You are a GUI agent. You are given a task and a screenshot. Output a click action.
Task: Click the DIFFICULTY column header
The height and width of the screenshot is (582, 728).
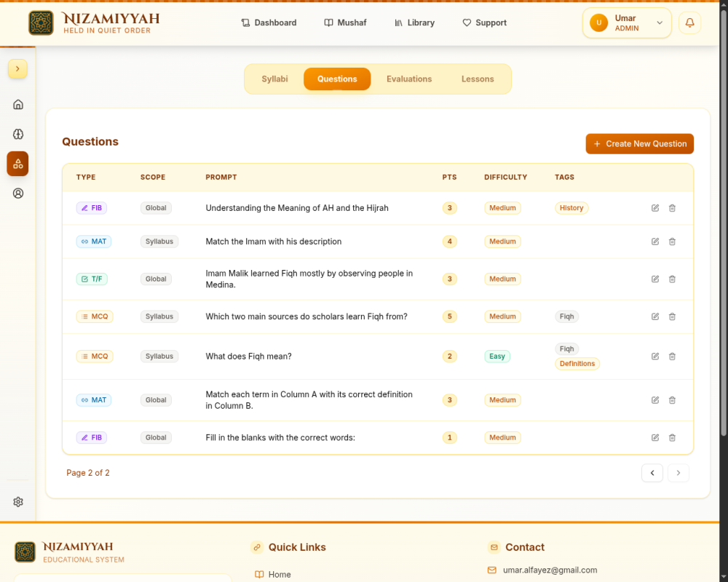506,178
